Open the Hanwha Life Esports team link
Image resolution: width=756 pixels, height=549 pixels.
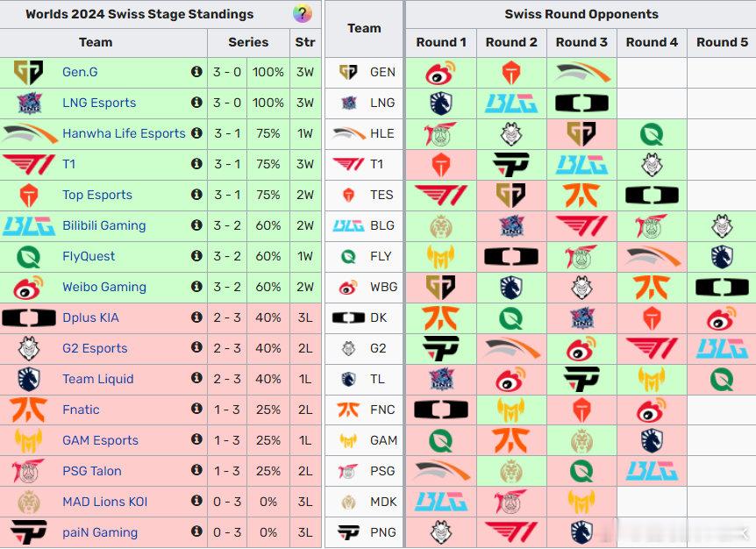click(x=124, y=133)
